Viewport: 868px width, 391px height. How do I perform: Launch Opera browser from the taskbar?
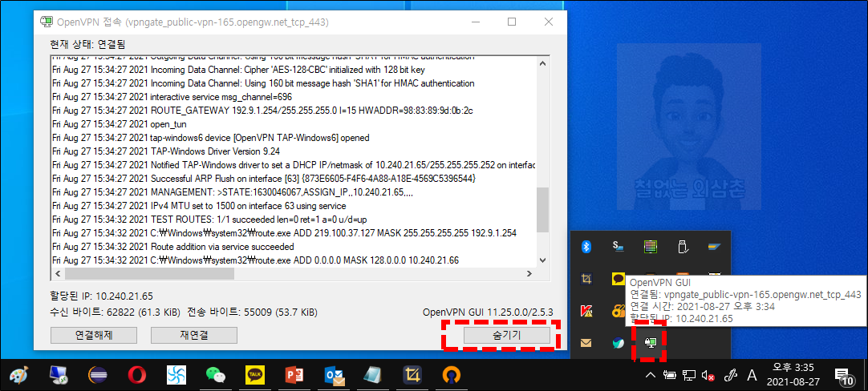(x=137, y=376)
